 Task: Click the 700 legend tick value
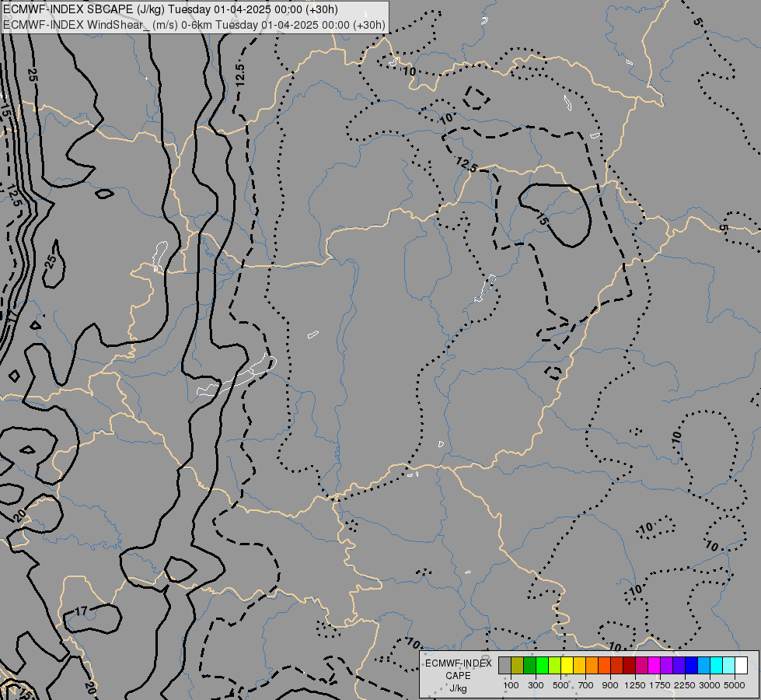[586, 685]
